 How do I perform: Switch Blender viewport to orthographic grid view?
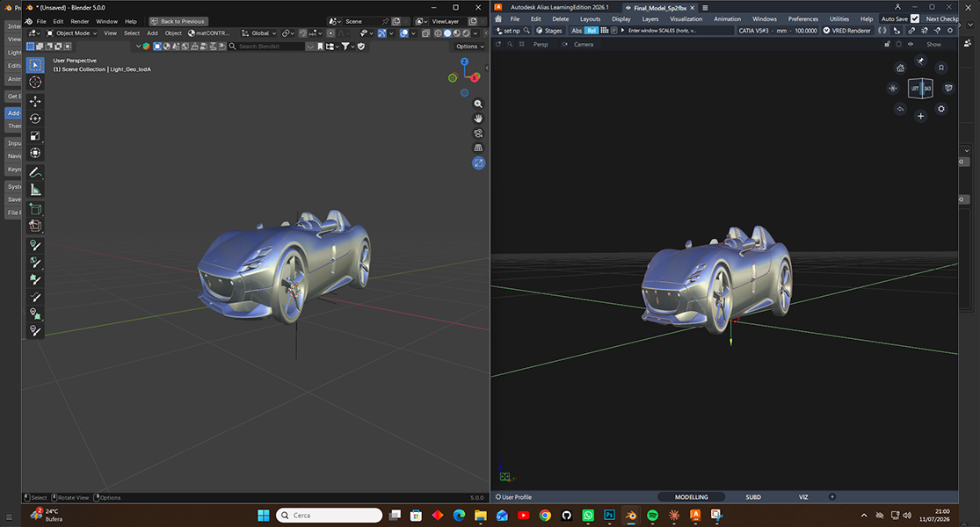(478, 148)
